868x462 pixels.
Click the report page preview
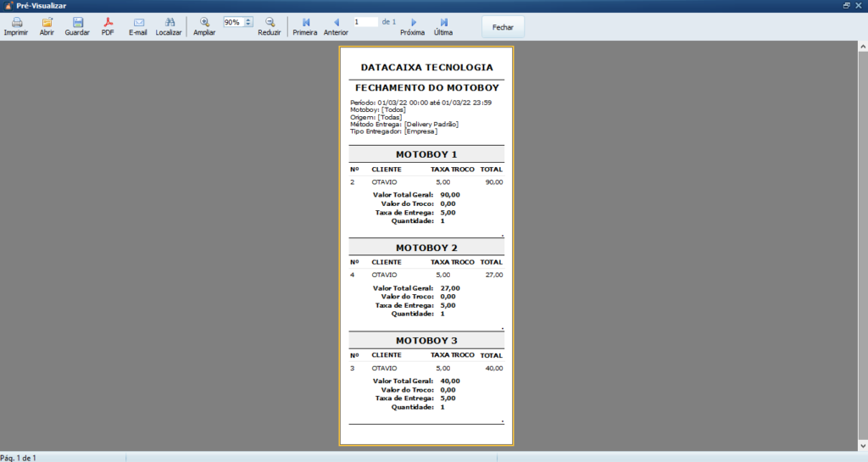426,246
